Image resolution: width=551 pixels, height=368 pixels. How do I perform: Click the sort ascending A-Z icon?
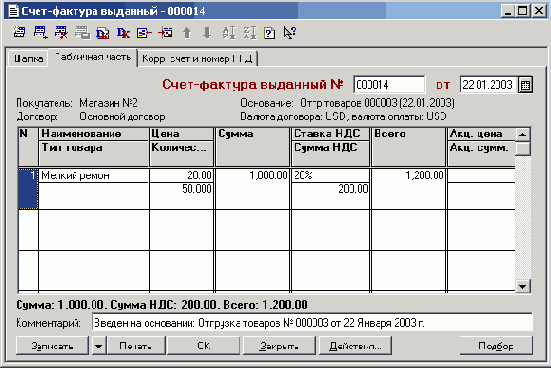[x=229, y=33]
